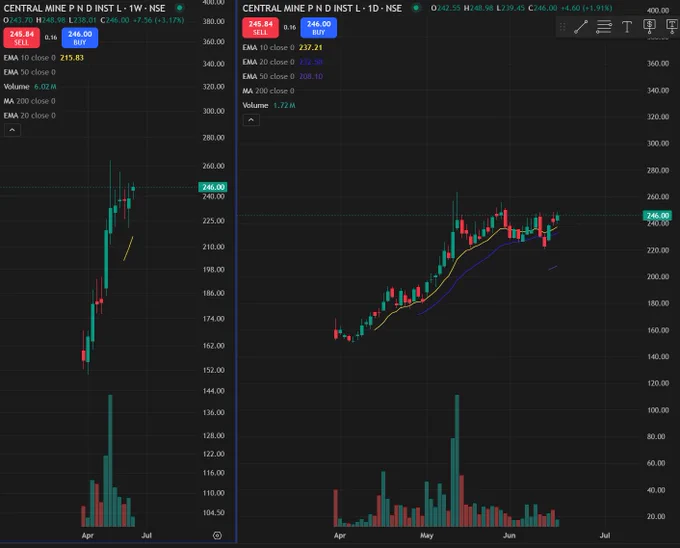Click BUY 246.00 on the weekly chart

tap(80, 38)
